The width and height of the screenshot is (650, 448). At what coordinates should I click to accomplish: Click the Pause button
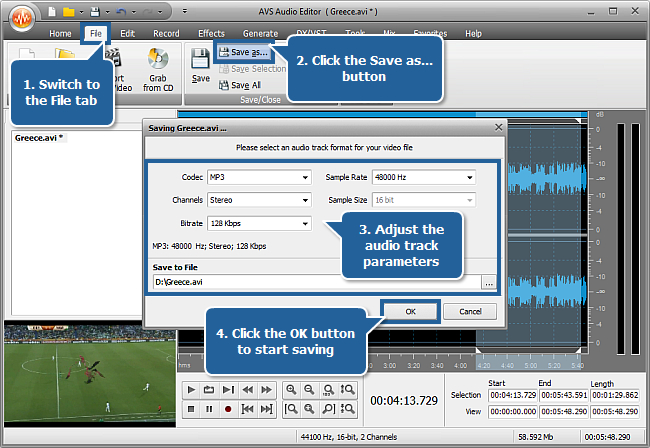[x=209, y=409]
